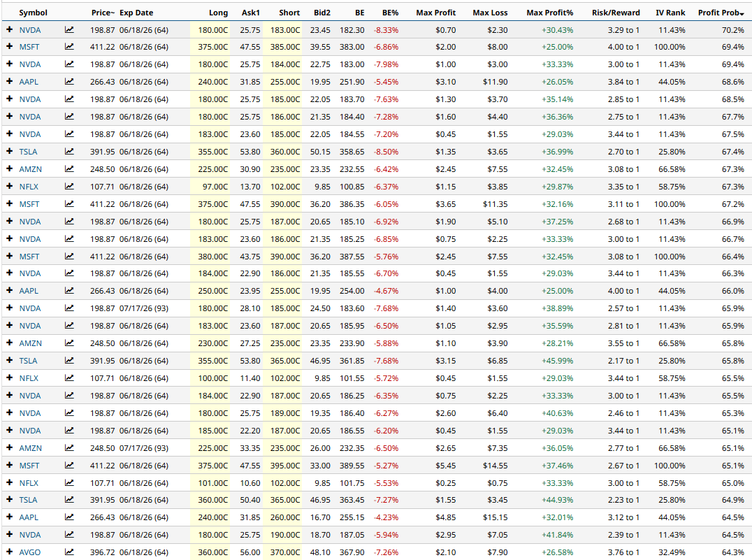Image resolution: width=752 pixels, height=560 pixels.
Task: Click chart icon for TSLA 360.00C long row
Action: click(x=69, y=500)
